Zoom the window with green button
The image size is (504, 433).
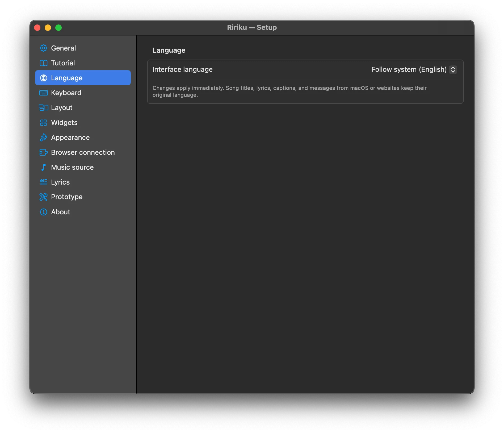point(58,28)
